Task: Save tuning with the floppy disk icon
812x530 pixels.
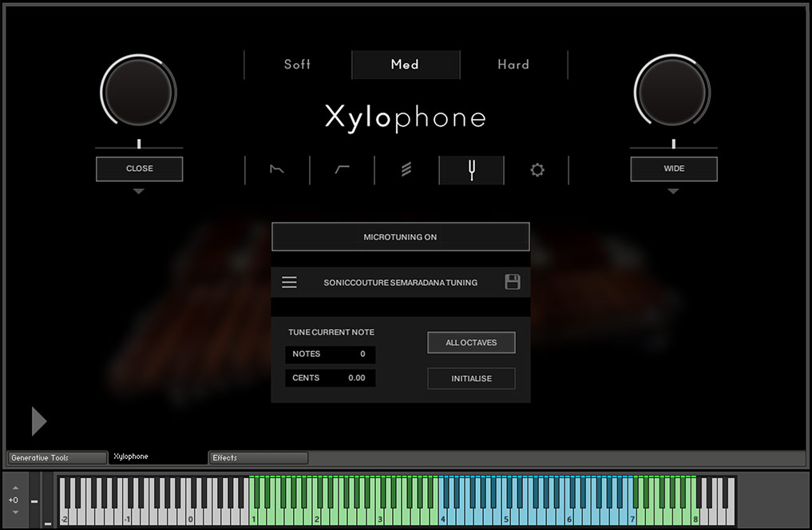Action: (513, 282)
